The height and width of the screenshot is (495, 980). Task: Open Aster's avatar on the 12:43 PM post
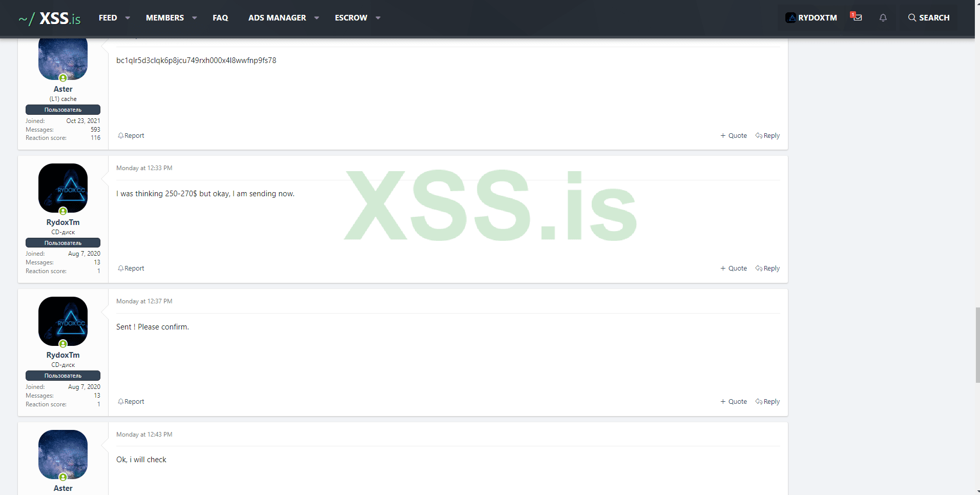pyautogui.click(x=63, y=455)
